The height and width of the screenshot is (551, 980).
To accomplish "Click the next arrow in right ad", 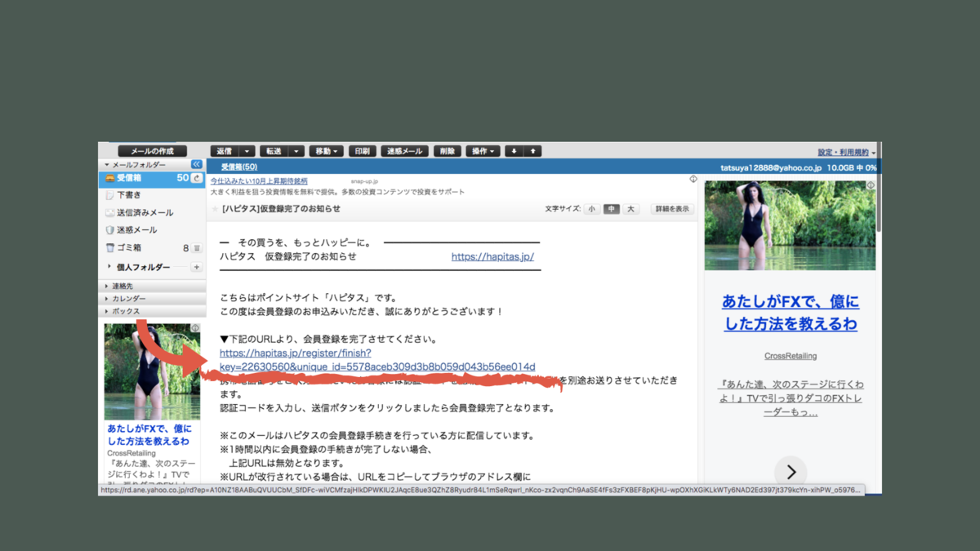I will pos(791,472).
